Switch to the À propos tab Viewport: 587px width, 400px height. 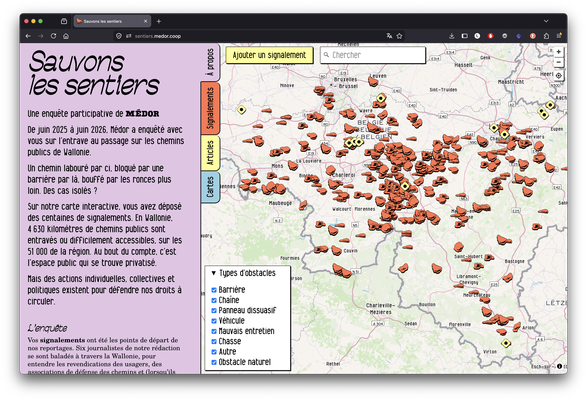210,62
